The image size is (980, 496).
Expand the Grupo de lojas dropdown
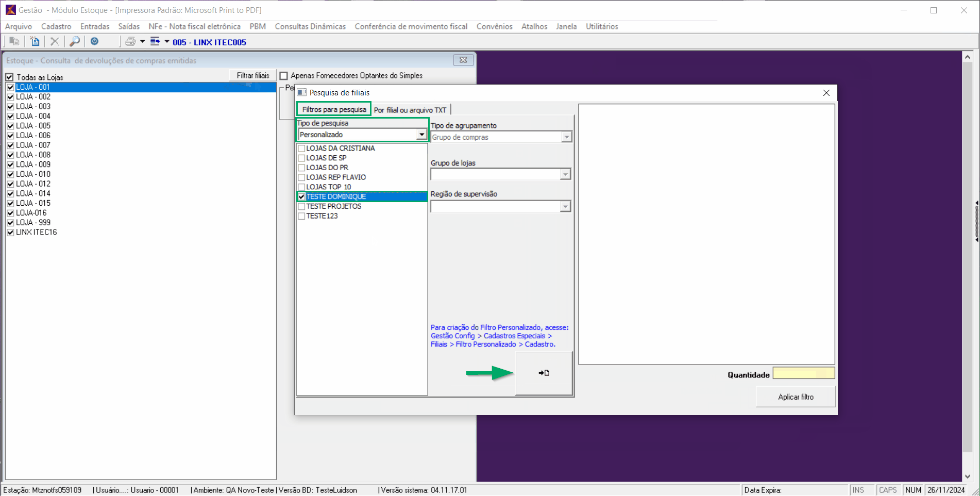(565, 174)
